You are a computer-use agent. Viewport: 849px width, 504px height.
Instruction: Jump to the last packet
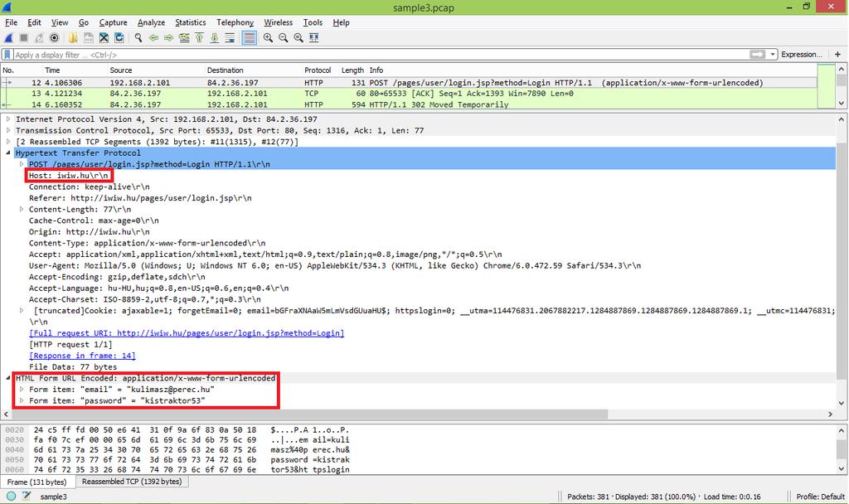pyautogui.click(x=215, y=38)
